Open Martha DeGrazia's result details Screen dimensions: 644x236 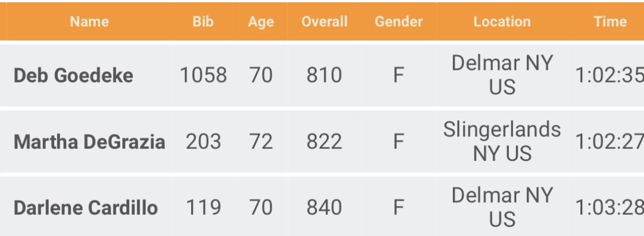(89, 141)
